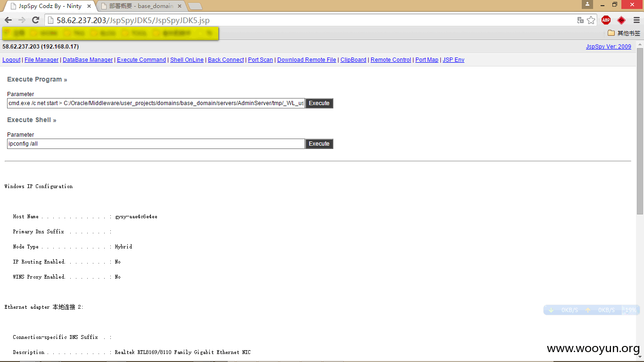This screenshot has height=362, width=644.
Task: Click the download speed arrow in network widget
Action: (x=551, y=310)
